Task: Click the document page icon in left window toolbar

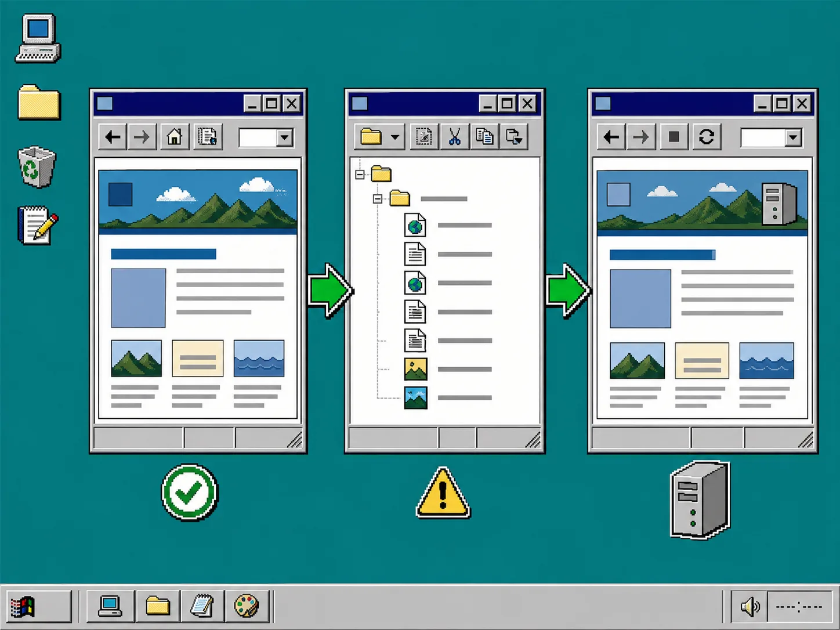Action: (207, 137)
